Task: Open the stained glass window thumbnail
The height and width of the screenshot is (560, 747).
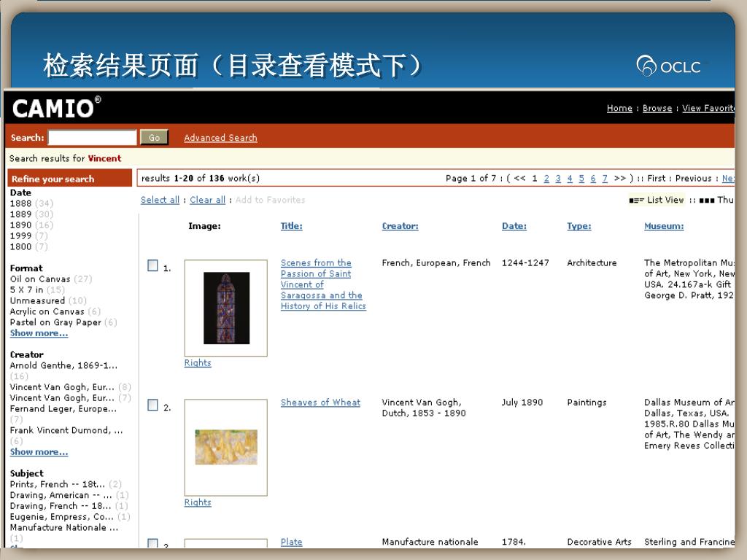Action: click(226, 308)
